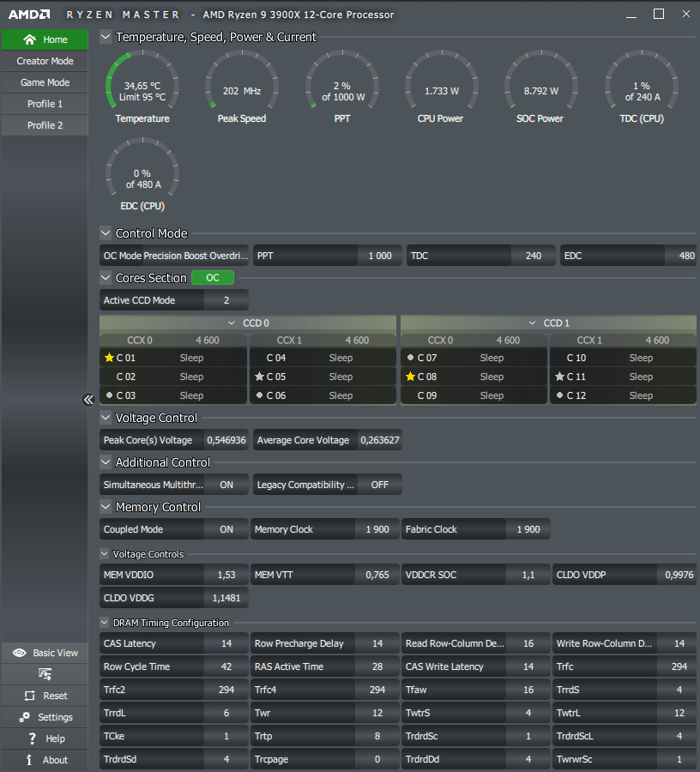Click the Reset button

click(45, 696)
